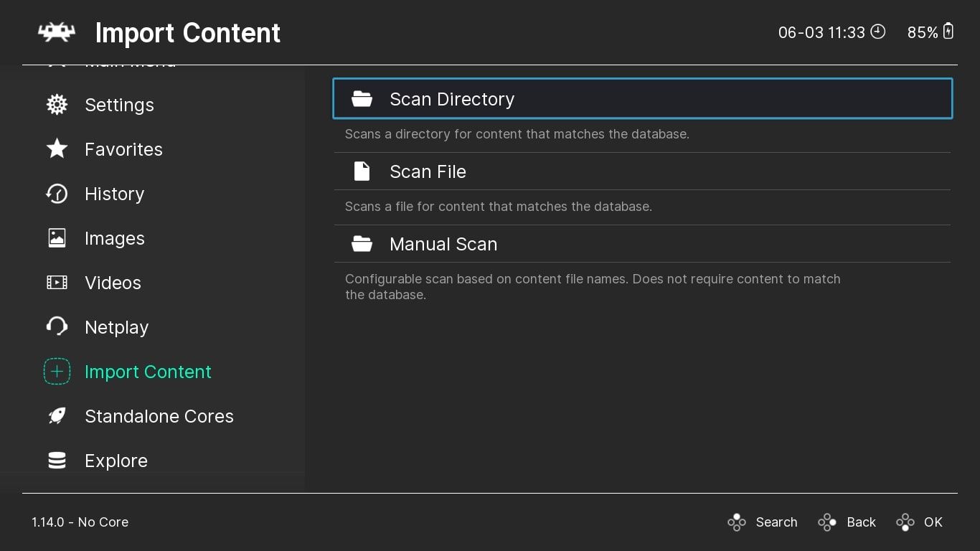This screenshot has height=551, width=980.
Task: Click the Import Content plus icon
Action: [x=57, y=372]
